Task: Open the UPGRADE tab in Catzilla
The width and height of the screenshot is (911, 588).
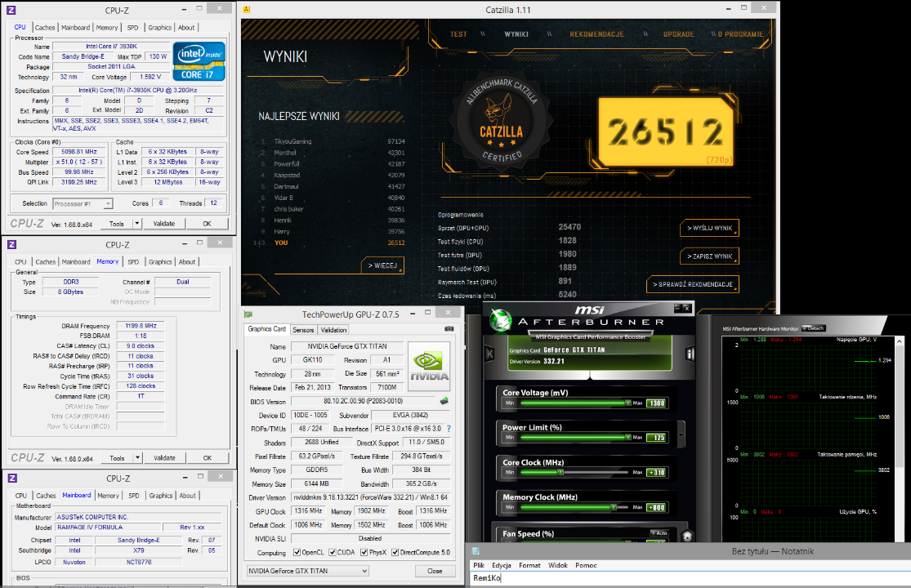Action: pos(679,34)
